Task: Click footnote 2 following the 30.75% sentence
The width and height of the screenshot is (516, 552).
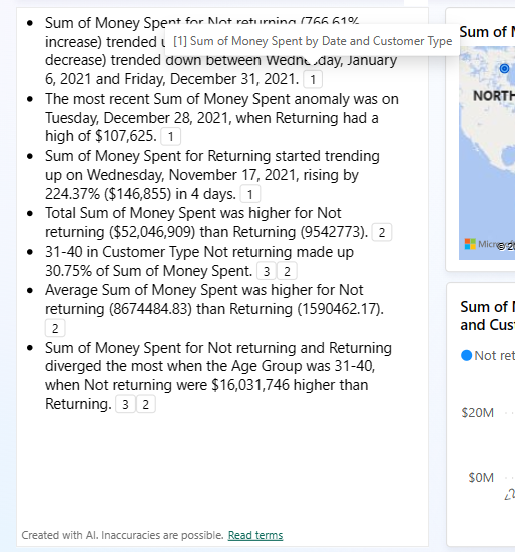Action: pyautogui.click(x=287, y=271)
